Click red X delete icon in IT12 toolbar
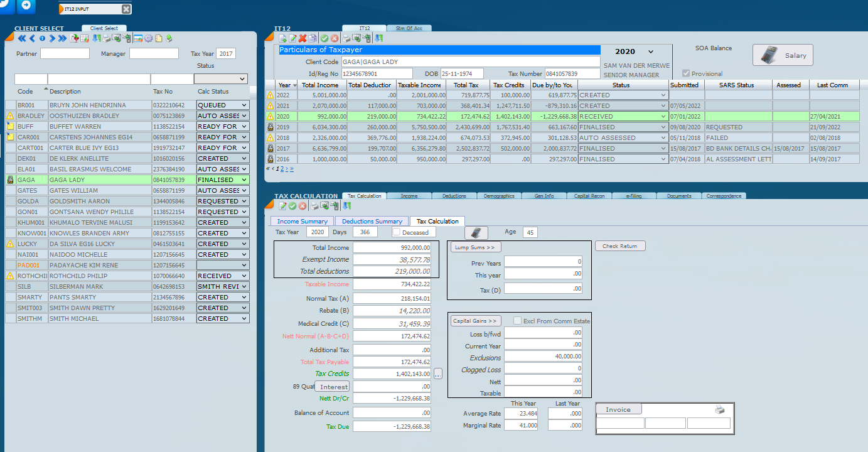This screenshot has width=868, height=452. (303, 39)
